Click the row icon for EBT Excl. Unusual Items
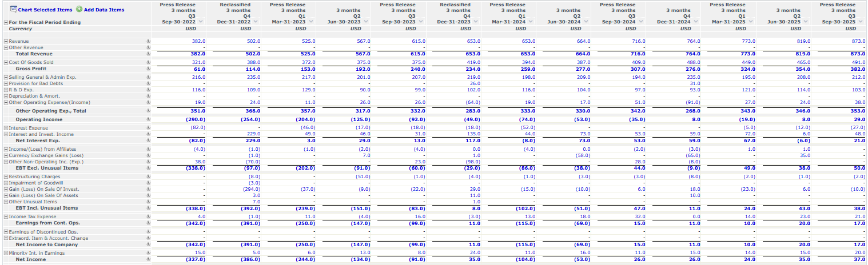Image resolution: width=868 pixels, height=265 pixels. point(148,168)
